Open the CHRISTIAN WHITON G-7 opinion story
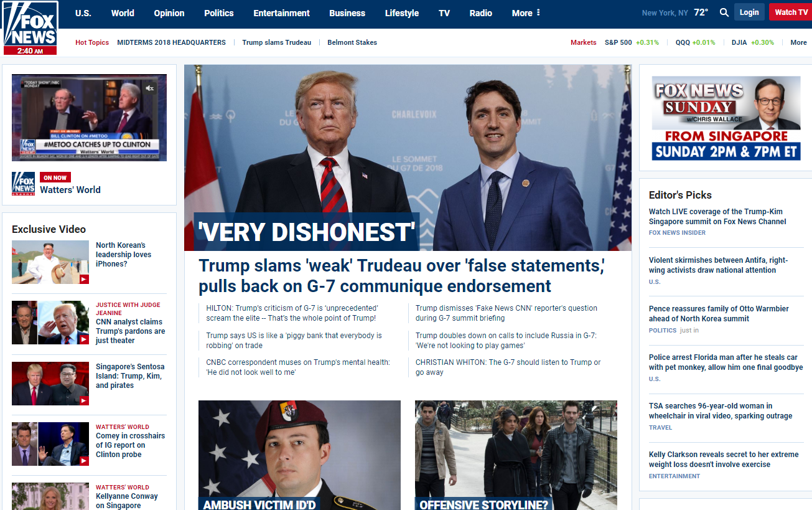This screenshot has height=510, width=812. [508, 367]
